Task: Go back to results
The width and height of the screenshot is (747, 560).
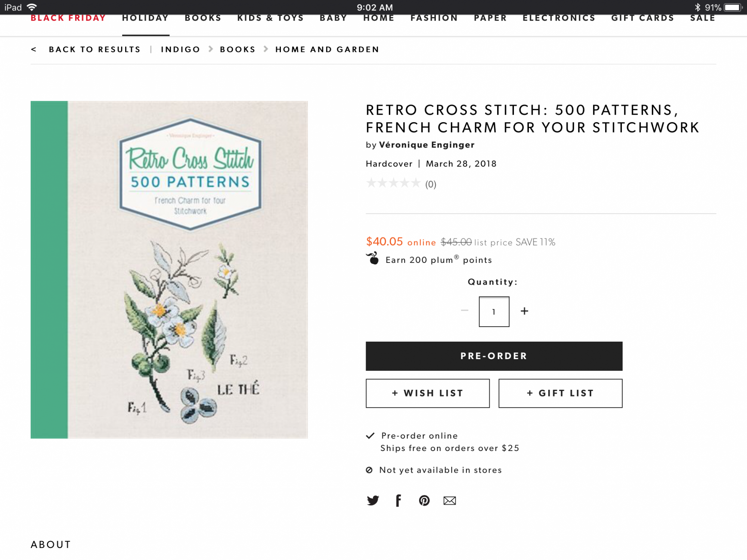Action: pos(94,49)
